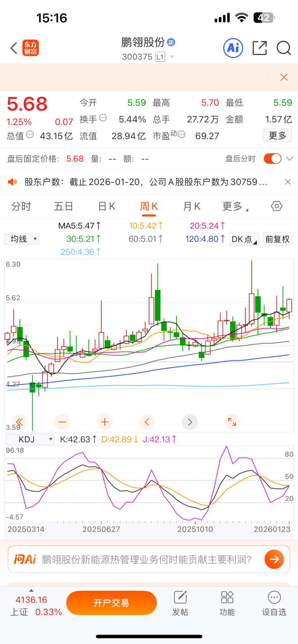
Task: Tap the verified badge next to 鹏翎股份
Action: [171, 42]
